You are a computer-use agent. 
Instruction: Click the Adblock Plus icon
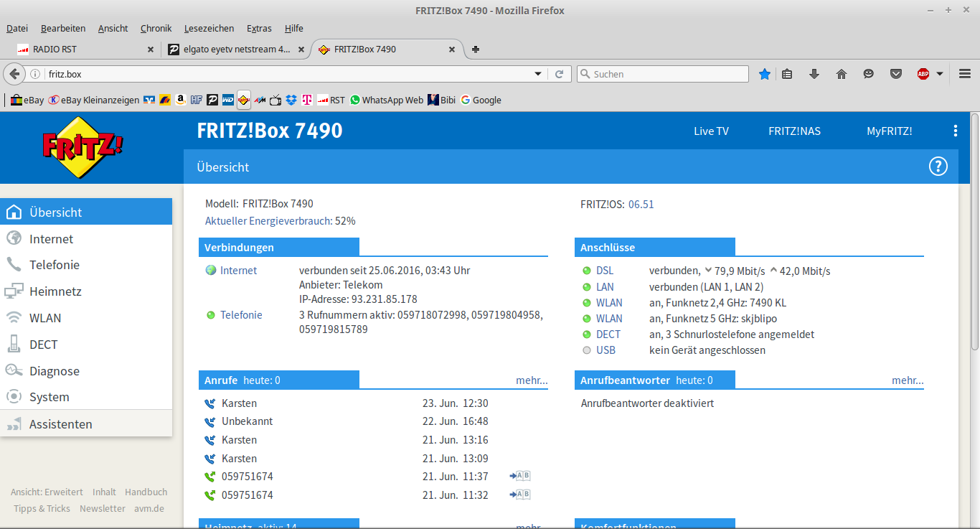pos(923,74)
